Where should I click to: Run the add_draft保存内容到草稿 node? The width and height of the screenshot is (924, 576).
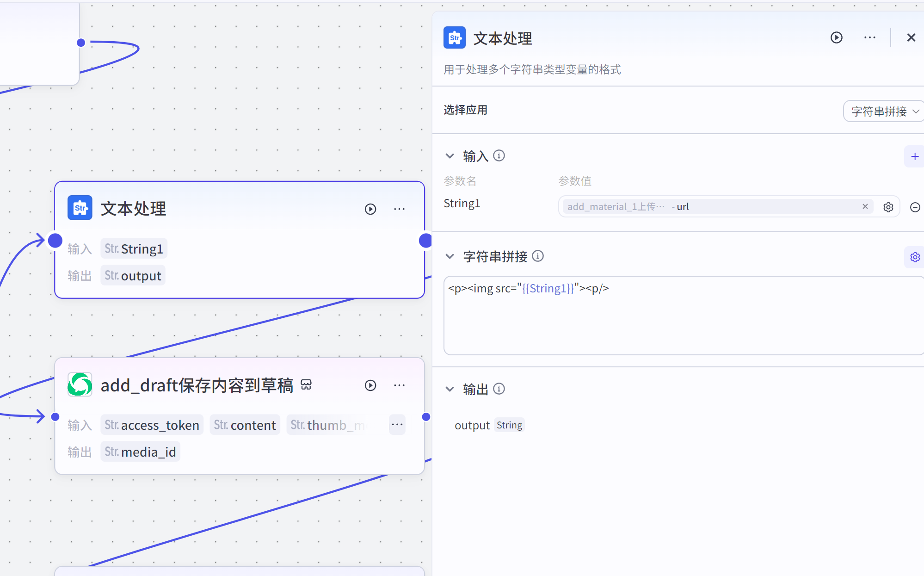370,385
